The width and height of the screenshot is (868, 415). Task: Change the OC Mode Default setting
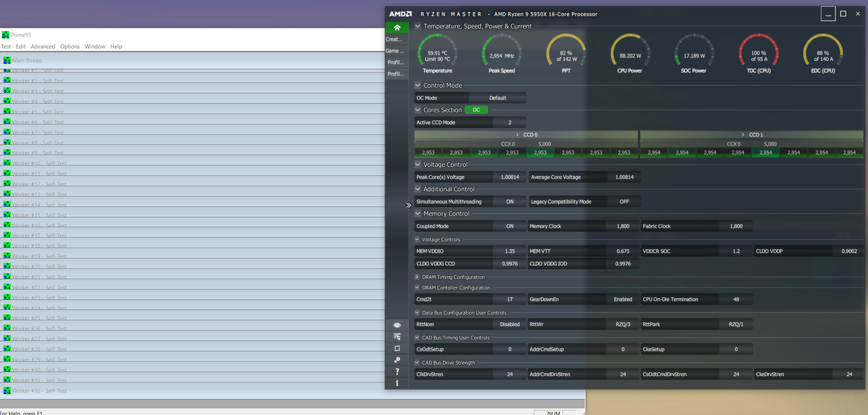pyautogui.click(x=498, y=98)
